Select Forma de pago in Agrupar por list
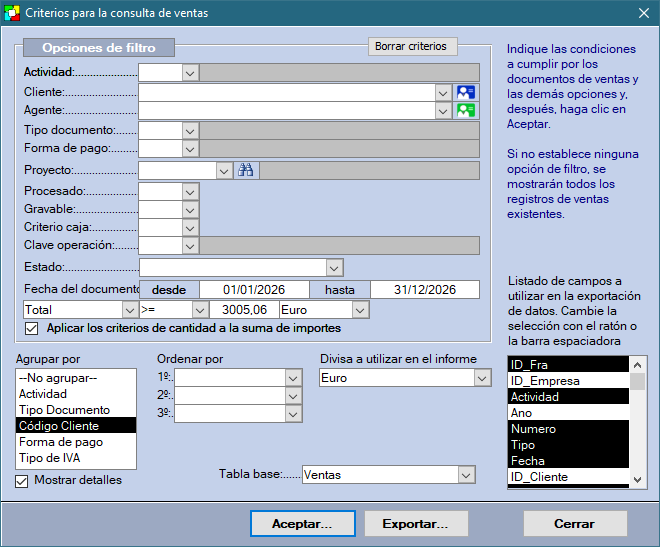Image resolution: width=660 pixels, height=547 pixels. (60, 442)
